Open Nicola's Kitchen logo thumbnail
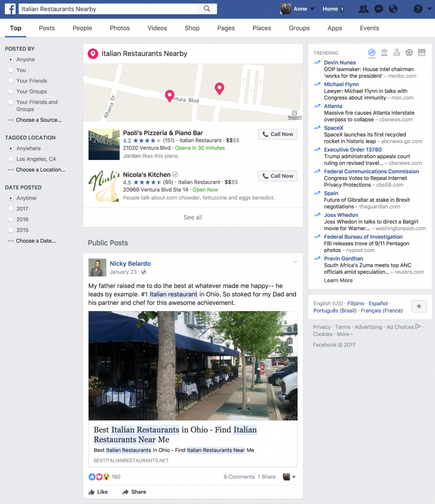The height and width of the screenshot is (504, 435). pos(104,186)
